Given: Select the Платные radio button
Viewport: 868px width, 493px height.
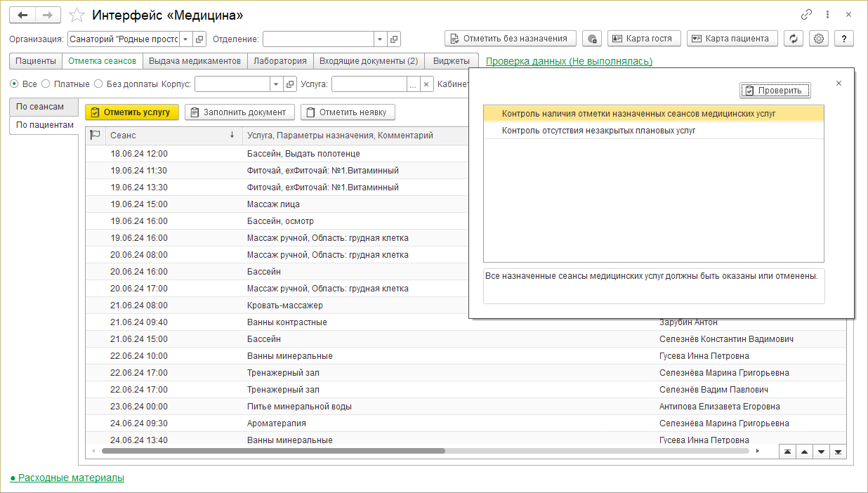Looking at the screenshot, I should pyautogui.click(x=46, y=84).
